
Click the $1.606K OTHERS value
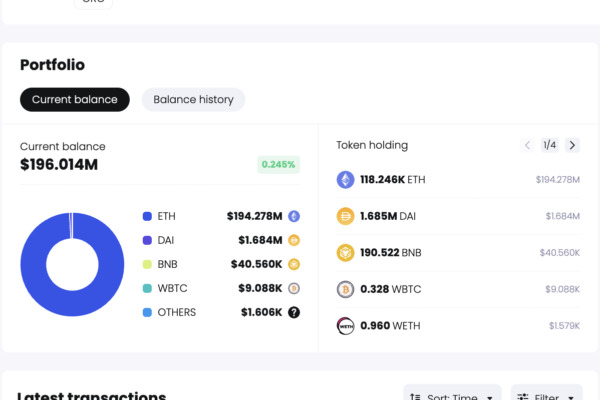pyautogui.click(x=261, y=312)
